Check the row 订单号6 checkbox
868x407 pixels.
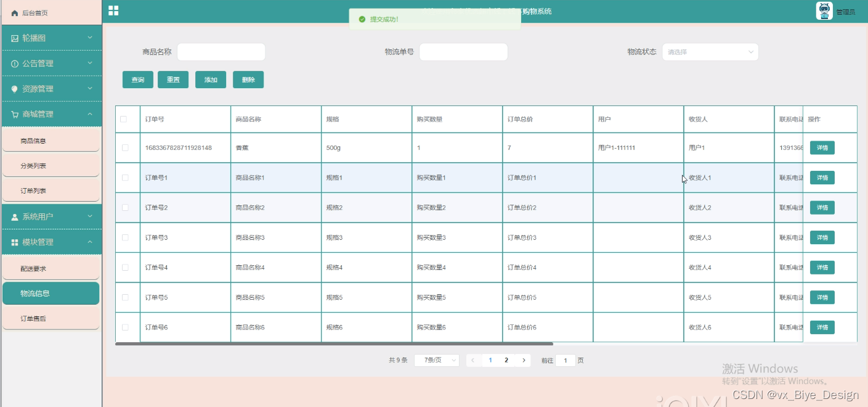click(x=126, y=327)
